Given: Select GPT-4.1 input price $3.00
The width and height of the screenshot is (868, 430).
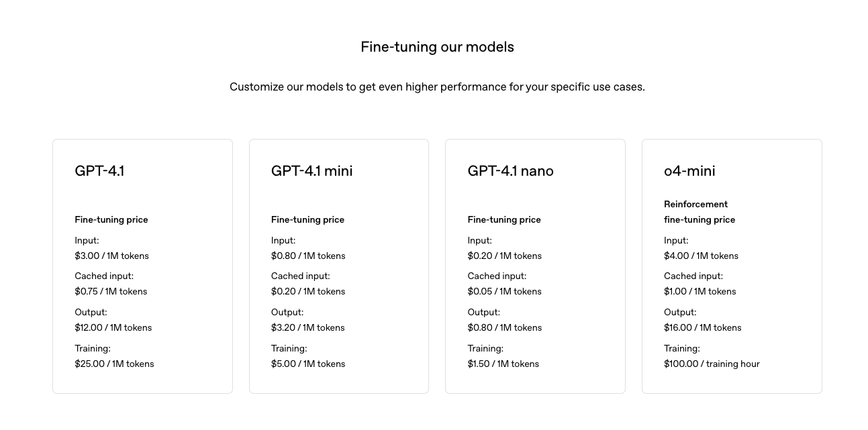Looking at the screenshot, I should 111,256.
